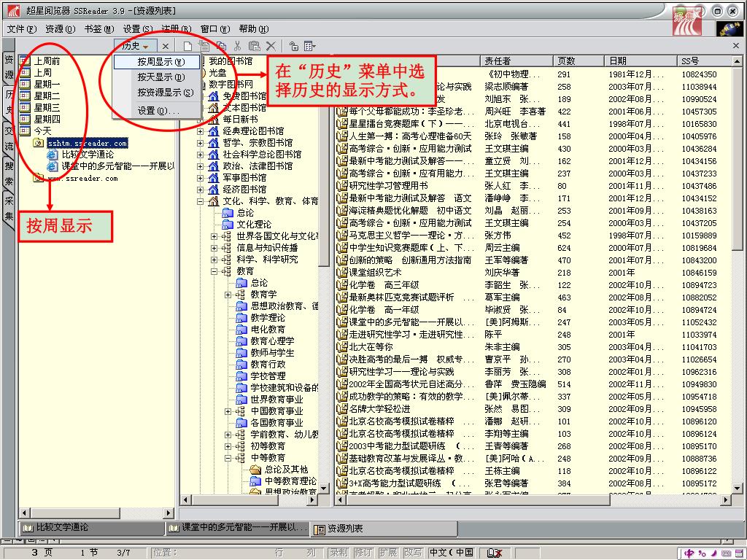Image resolution: width=747 pixels, height=560 pixels.
Task: Expand 政治、法律图书馆 tree node
Action: [x=201, y=166]
